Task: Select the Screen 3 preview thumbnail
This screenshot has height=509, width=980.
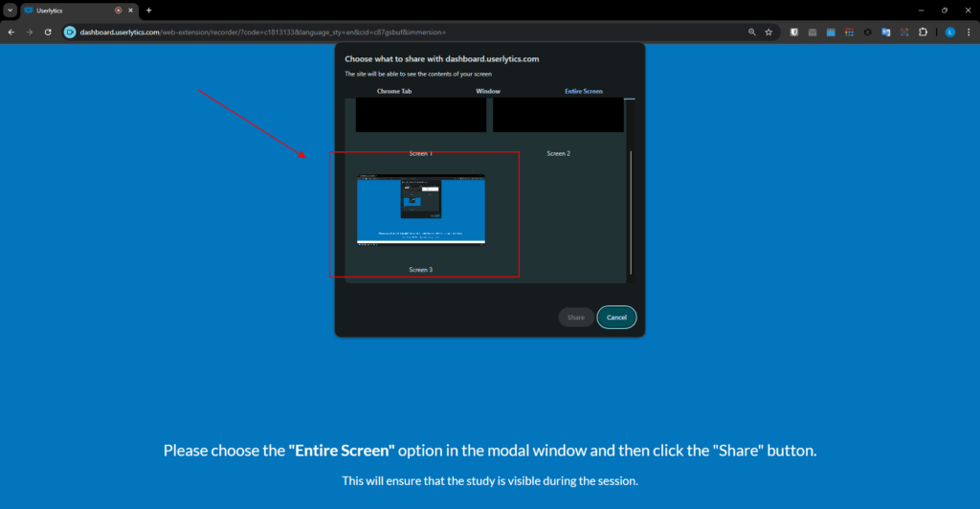Action: tap(421, 210)
